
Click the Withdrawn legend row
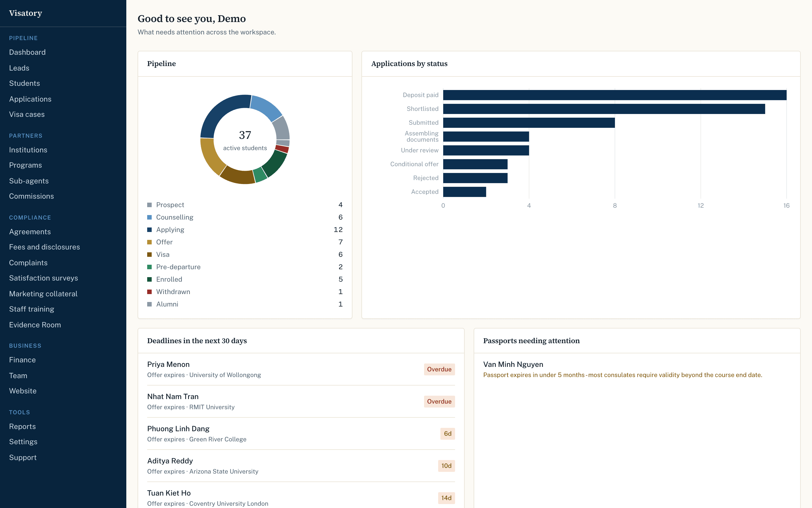click(245, 292)
